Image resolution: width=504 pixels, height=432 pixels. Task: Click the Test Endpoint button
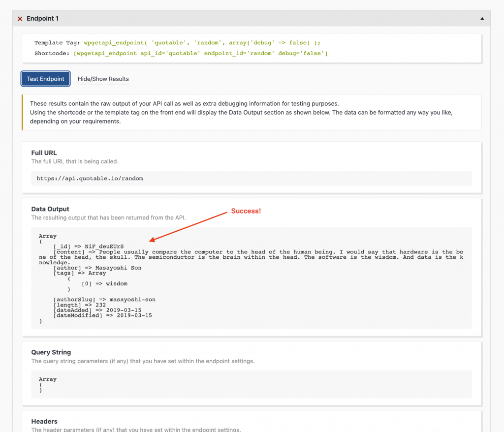click(45, 79)
